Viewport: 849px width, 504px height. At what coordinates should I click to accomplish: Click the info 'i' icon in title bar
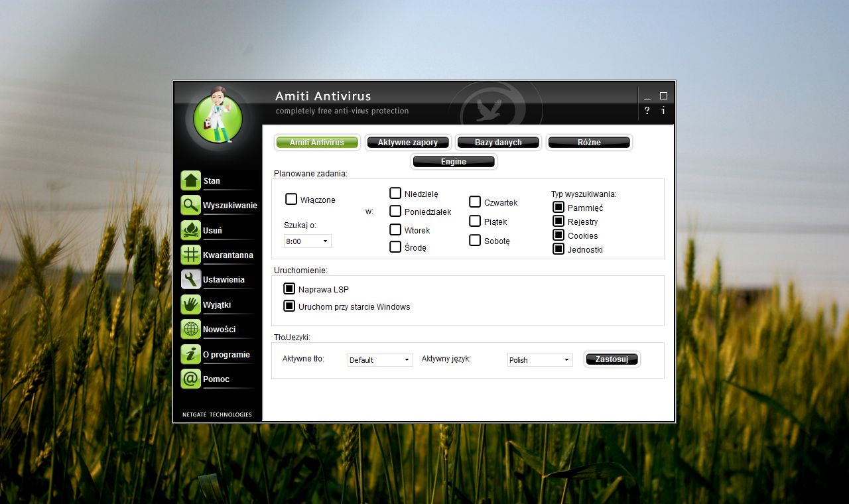663,111
